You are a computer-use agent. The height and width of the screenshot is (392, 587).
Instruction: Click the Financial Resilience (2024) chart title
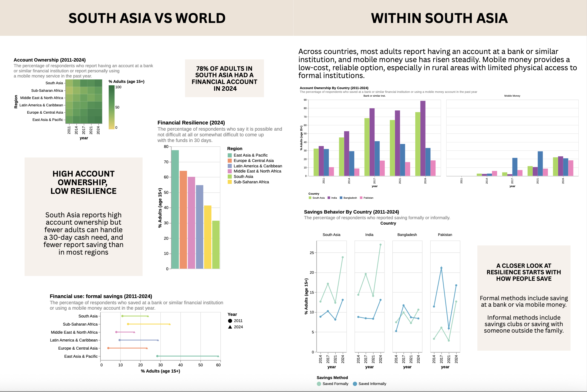[x=191, y=123]
